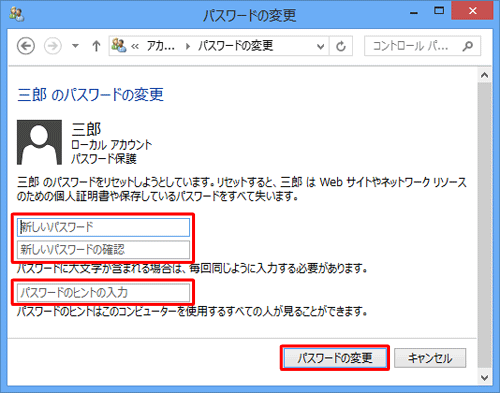Click the パスワード保護 label
The image size is (500, 393).
coord(104,159)
